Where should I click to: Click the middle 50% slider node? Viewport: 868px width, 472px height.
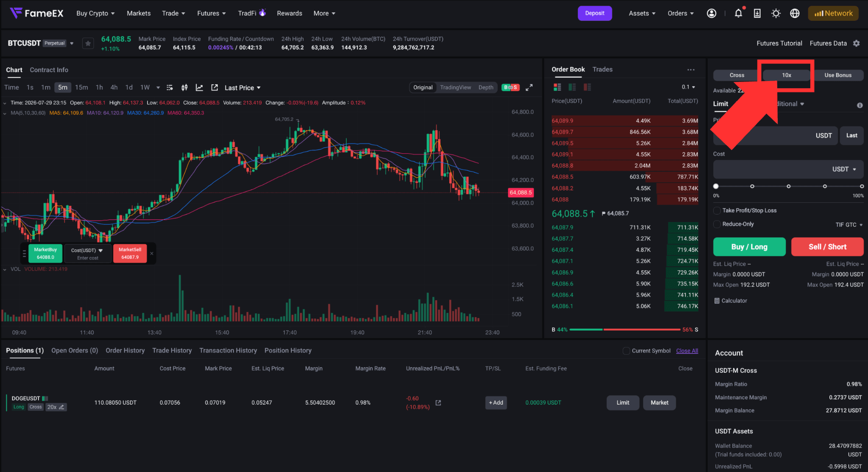(788, 186)
